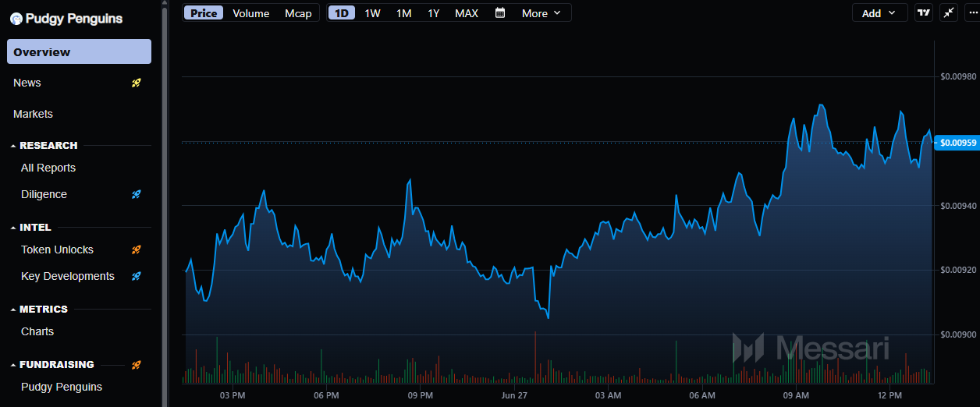Open the Add dropdown menu
This screenshot has width=980, height=407.
(x=879, y=12)
